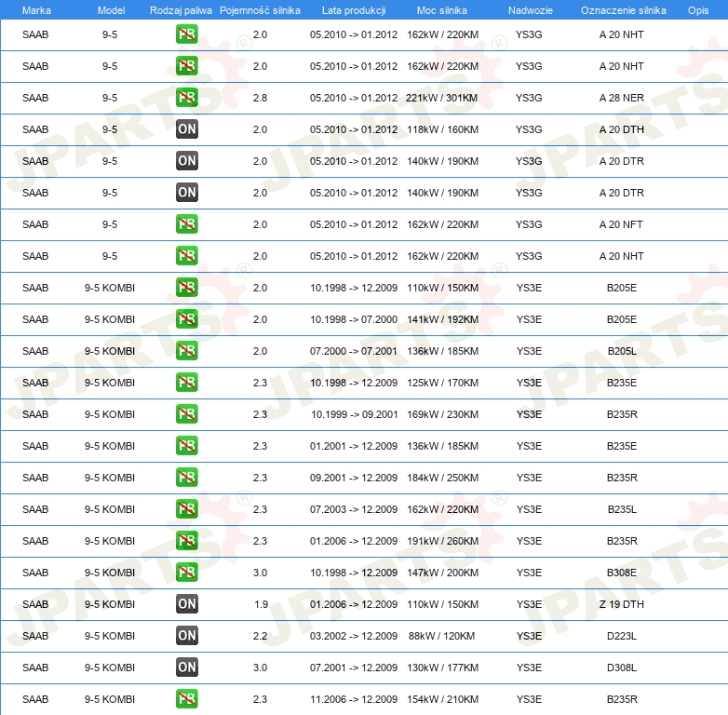Select the PB icon for the B308E engine
The height and width of the screenshot is (715, 728).
coord(187,573)
